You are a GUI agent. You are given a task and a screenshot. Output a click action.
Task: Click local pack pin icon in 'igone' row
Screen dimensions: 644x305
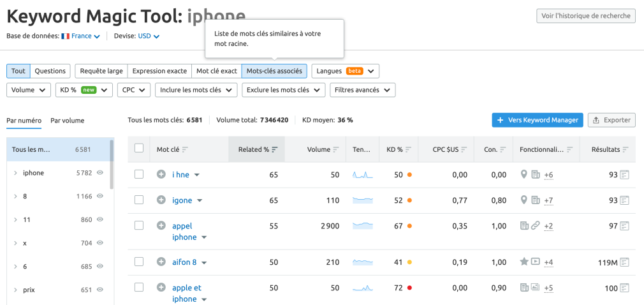point(523,200)
